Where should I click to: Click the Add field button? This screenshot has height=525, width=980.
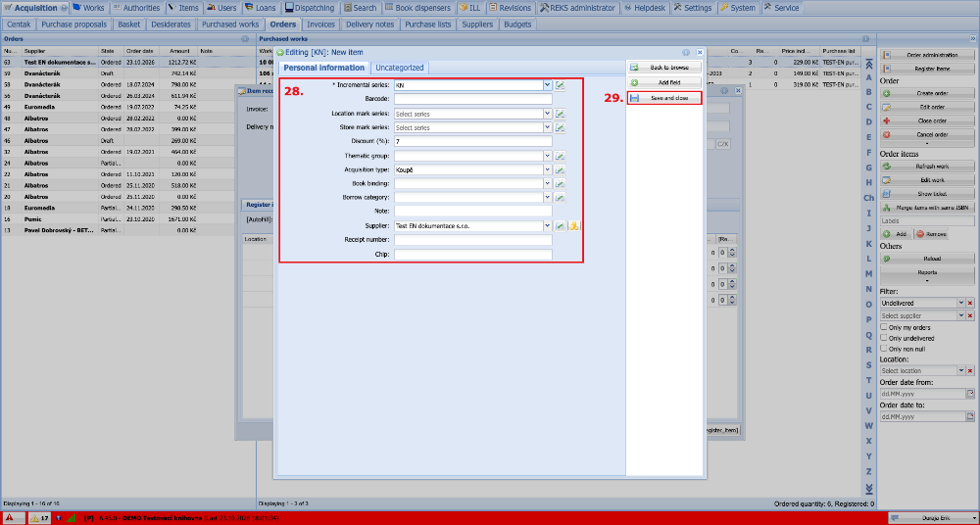(x=664, y=82)
